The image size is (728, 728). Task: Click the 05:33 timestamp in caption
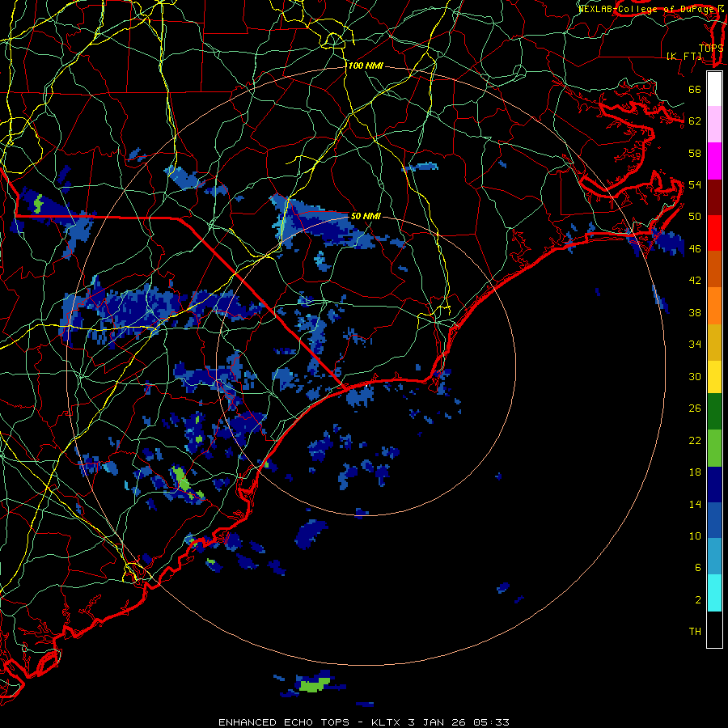[x=491, y=722]
